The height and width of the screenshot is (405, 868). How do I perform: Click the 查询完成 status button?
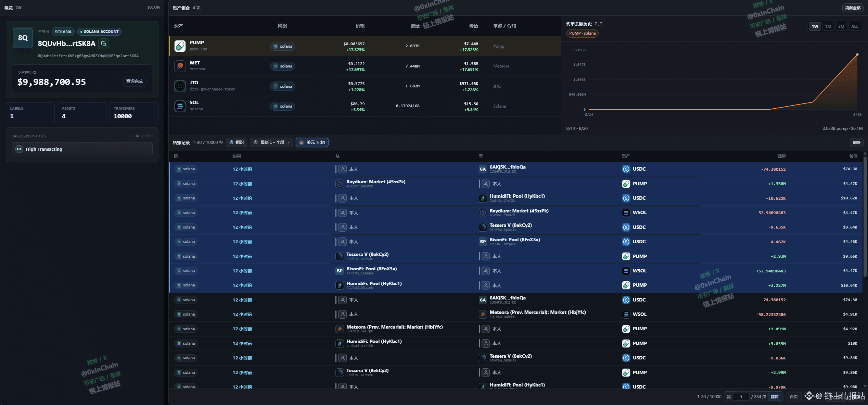coord(134,81)
